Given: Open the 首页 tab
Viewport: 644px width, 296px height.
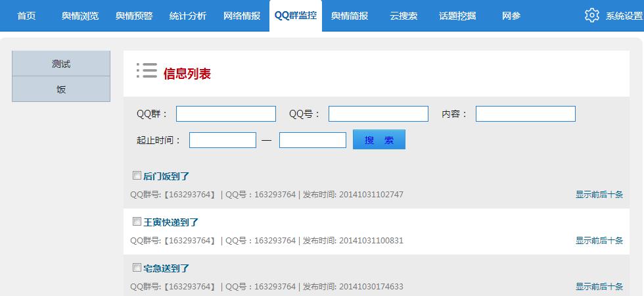Looking at the screenshot, I should click(26, 16).
